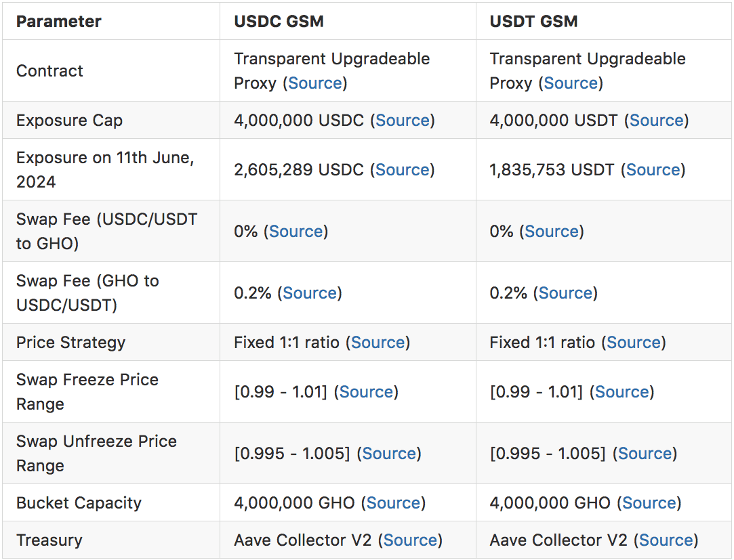Click USDT Fixed 1:1 ratio Source link

[634, 342]
